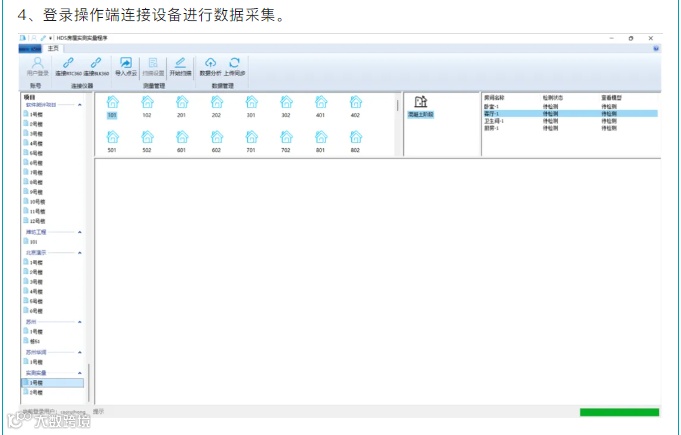The height and width of the screenshot is (435, 681).
Task: Collapse the 潍坊工程 project group
Action: click(79, 232)
